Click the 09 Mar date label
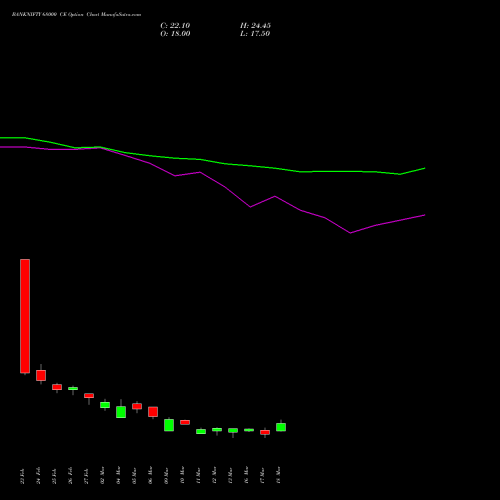This screenshot has height=500, width=500. tap(166, 475)
